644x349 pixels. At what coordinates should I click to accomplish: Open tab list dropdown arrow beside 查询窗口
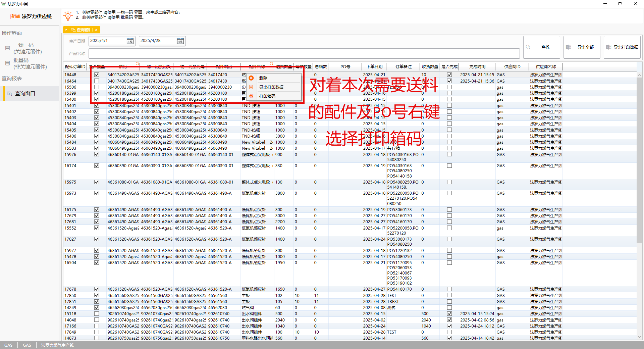66,30
